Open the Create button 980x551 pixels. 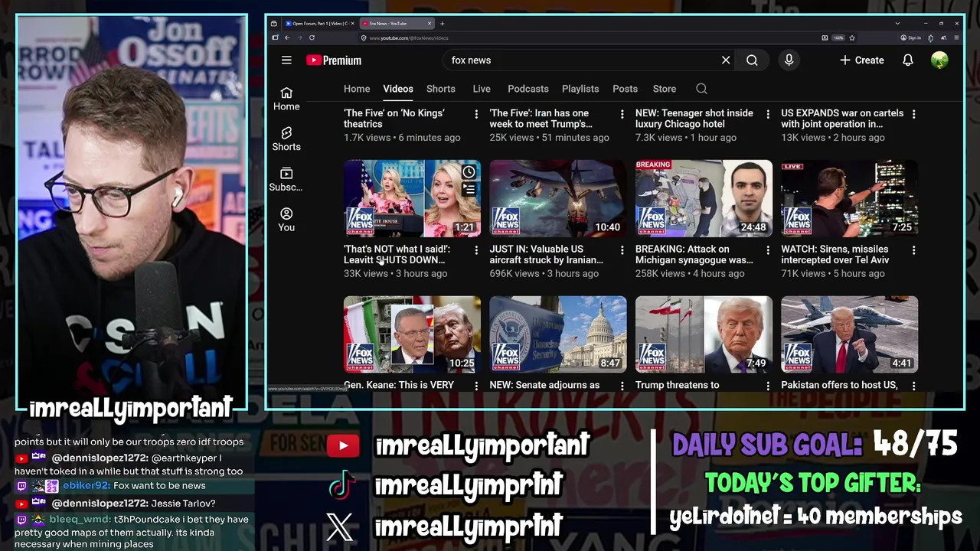861,60
